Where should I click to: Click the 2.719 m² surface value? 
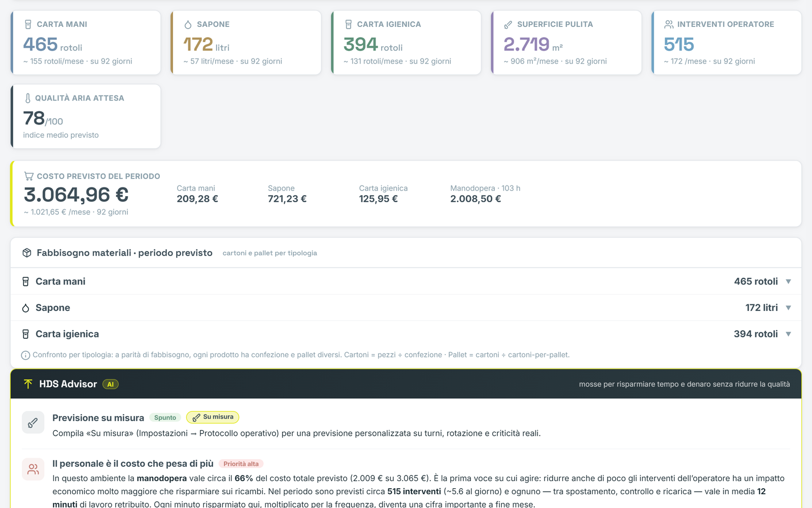[533, 45]
